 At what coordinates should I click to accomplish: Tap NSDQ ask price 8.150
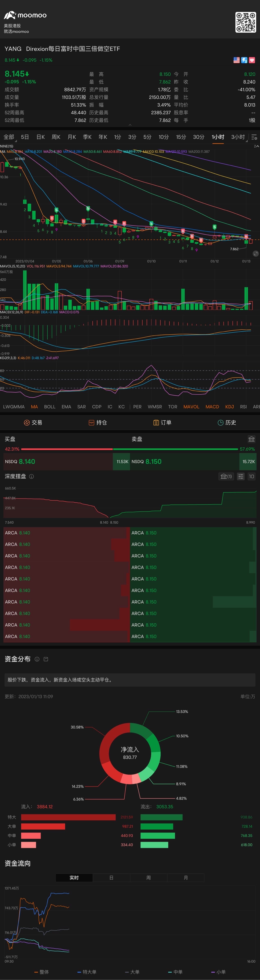click(x=153, y=461)
